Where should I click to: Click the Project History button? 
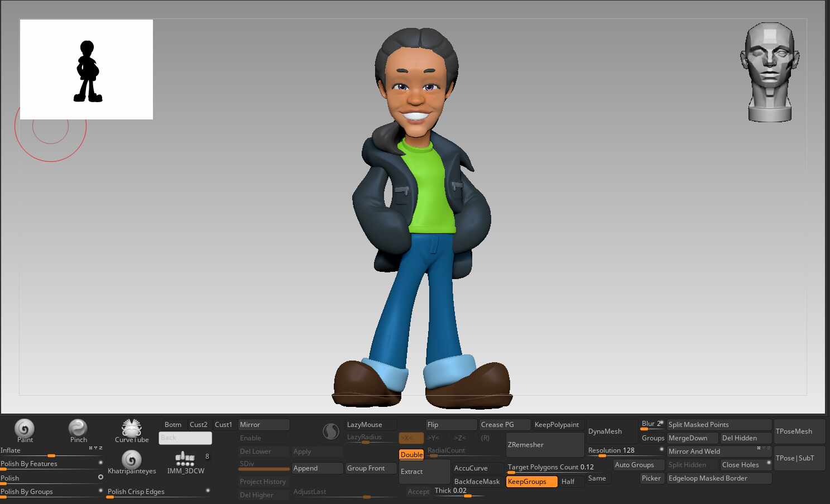(x=264, y=482)
